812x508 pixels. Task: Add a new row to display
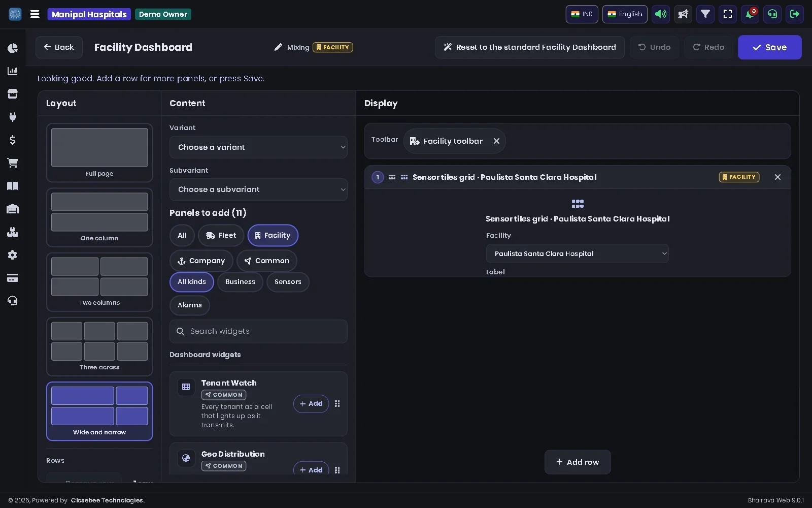click(578, 462)
